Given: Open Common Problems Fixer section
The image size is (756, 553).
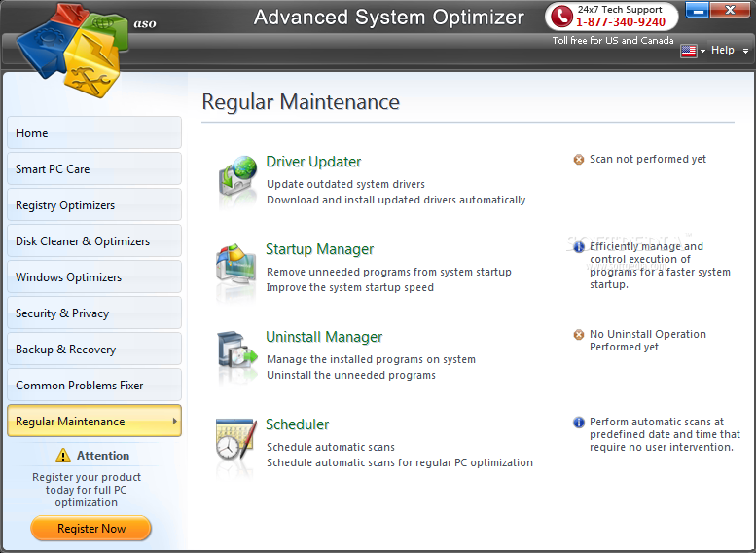Looking at the screenshot, I should click(94, 386).
